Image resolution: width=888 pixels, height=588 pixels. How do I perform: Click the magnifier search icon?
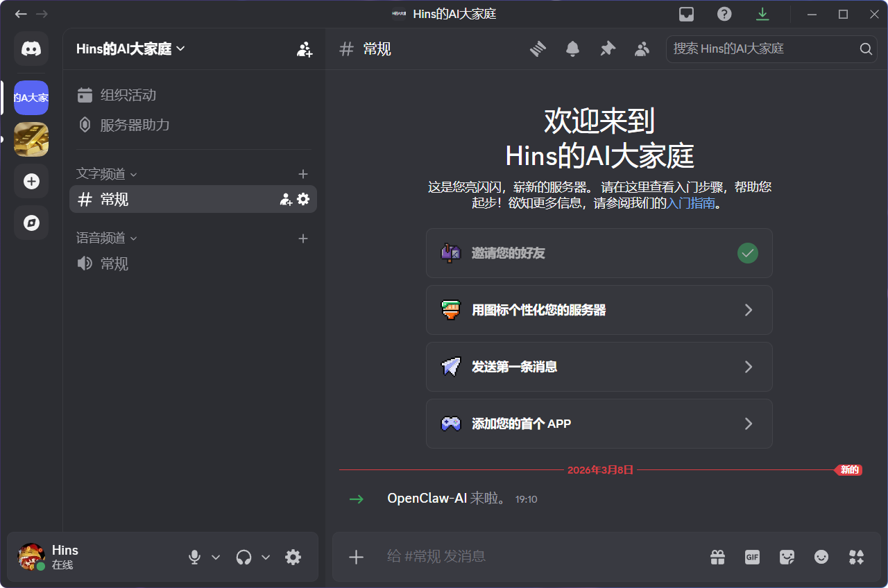865,49
